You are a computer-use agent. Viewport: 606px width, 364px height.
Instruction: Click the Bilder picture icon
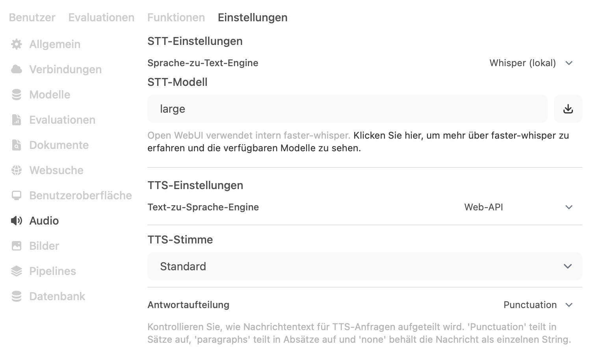[x=17, y=246]
